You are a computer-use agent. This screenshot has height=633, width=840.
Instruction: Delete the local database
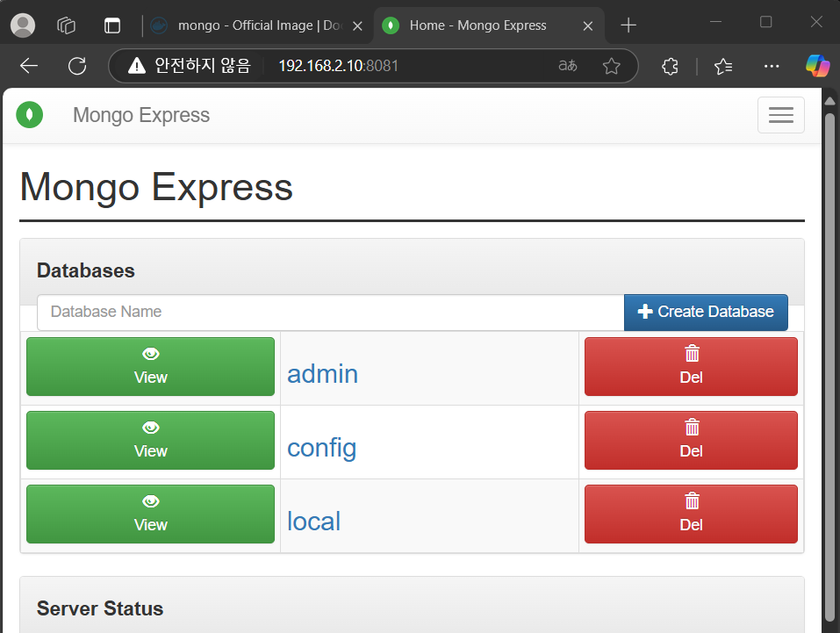tap(691, 514)
